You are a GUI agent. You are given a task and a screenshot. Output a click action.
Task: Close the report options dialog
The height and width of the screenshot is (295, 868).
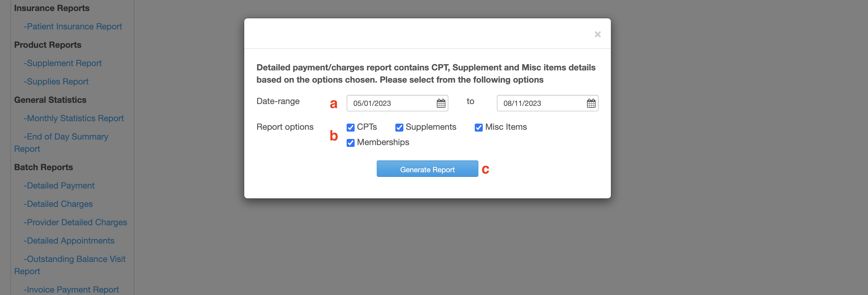tap(597, 34)
